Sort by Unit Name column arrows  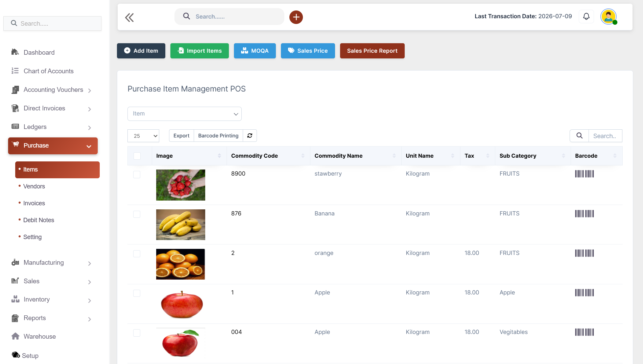pyautogui.click(x=452, y=156)
